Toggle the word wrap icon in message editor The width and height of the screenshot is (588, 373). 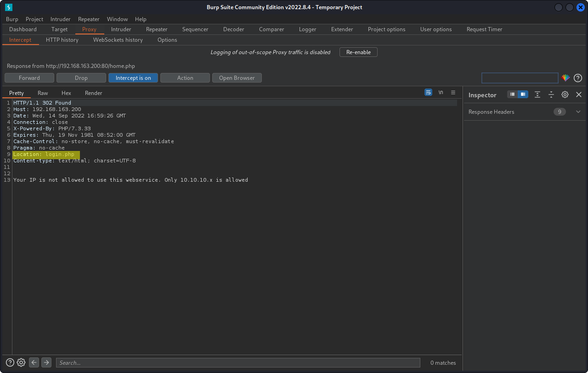pyautogui.click(x=428, y=93)
